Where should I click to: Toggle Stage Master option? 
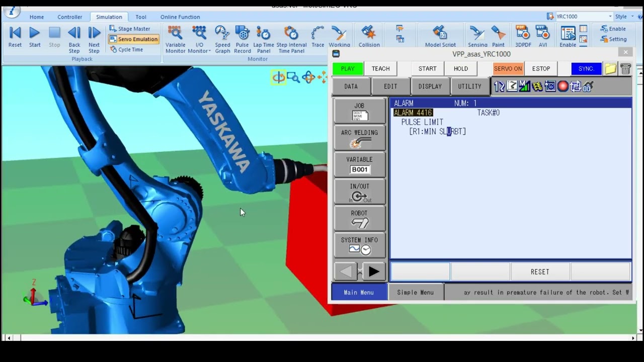pyautogui.click(x=129, y=29)
